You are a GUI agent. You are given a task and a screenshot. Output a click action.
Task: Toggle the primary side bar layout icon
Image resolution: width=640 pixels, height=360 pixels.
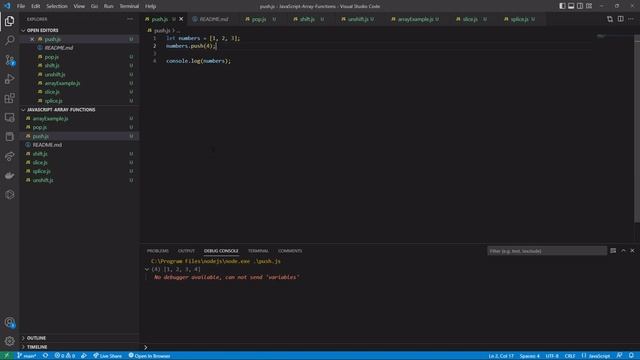562,6
